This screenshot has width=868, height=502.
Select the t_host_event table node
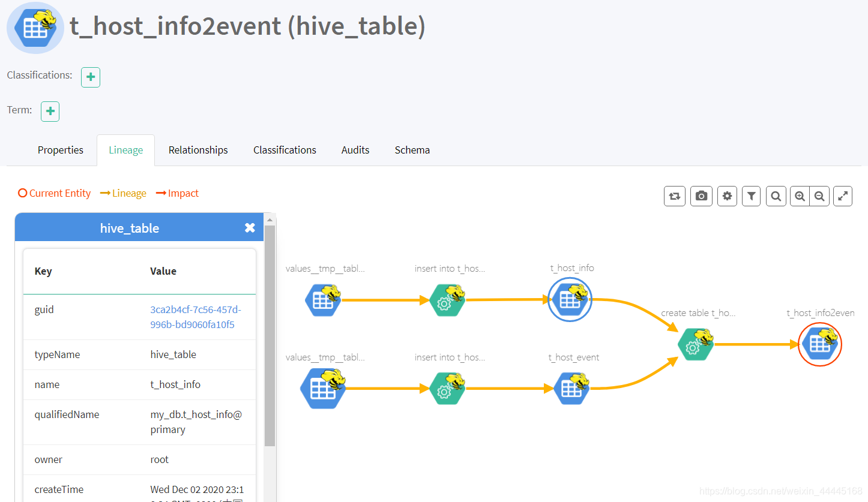click(571, 389)
